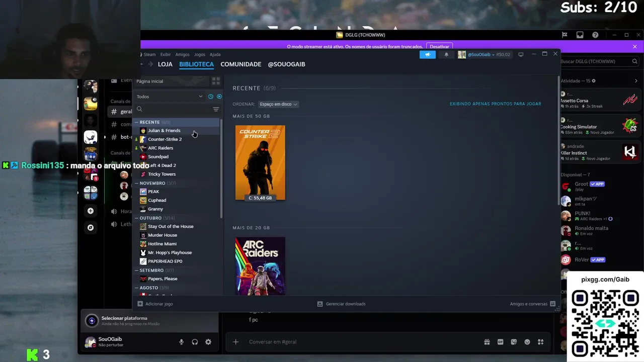This screenshot has width=644, height=362.
Task: Open the Exibir menu
Action: click(x=166, y=54)
